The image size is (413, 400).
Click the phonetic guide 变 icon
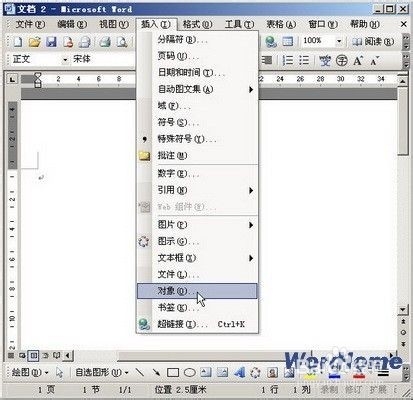tap(325, 60)
